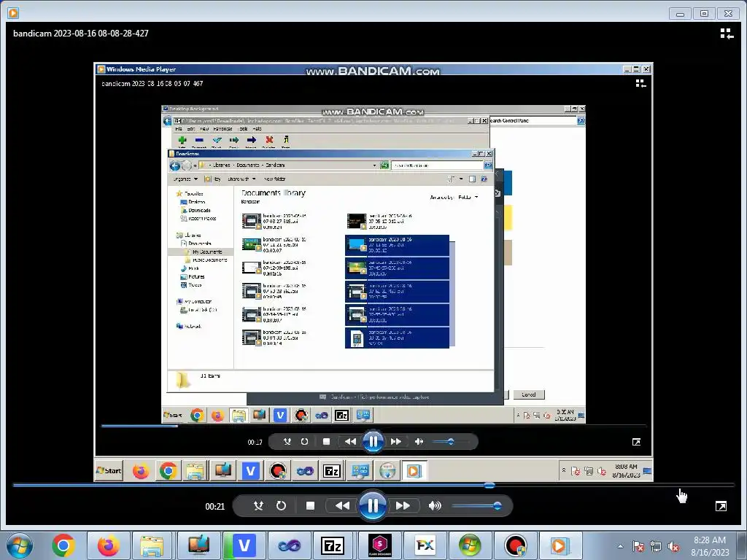Click the outer player's Next button
Image resolution: width=747 pixels, height=560 pixels.
[403, 506]
